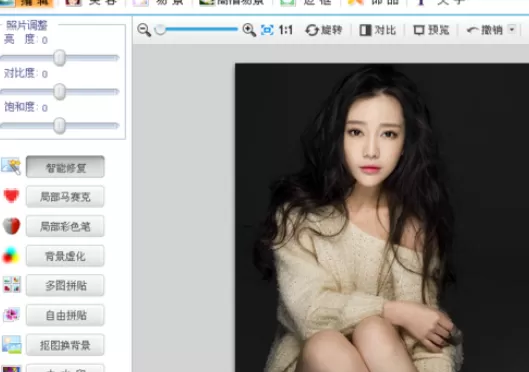Click the 饱和度 saturation slider handle
Image resolution: width=529 pixels, height=372 pixels.
(60, 125)
